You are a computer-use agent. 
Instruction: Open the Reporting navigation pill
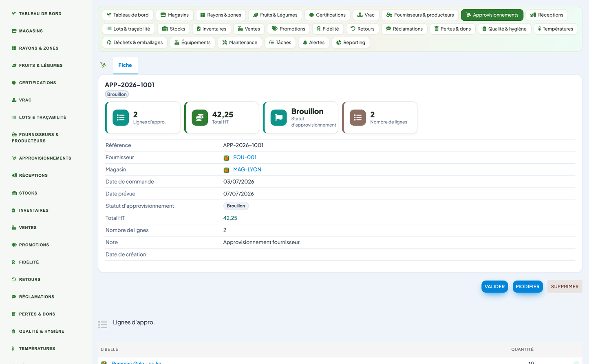point(351,42)
